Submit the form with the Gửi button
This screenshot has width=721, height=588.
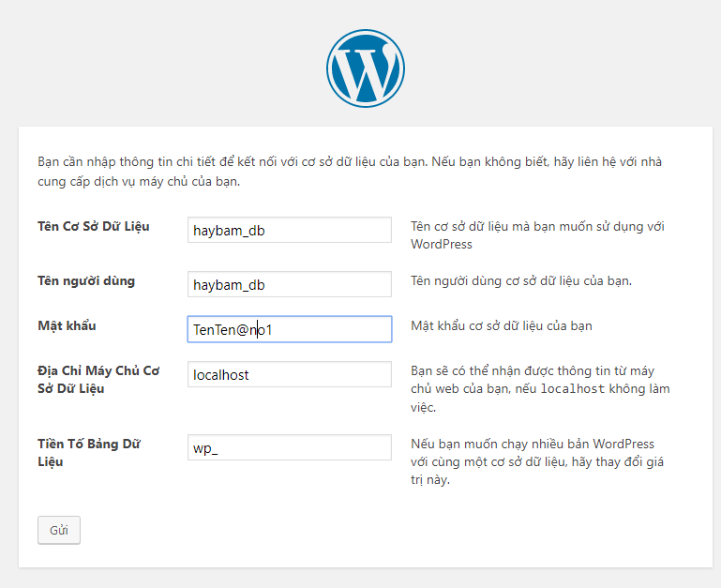pyautogui.click(x=59, y=530)
